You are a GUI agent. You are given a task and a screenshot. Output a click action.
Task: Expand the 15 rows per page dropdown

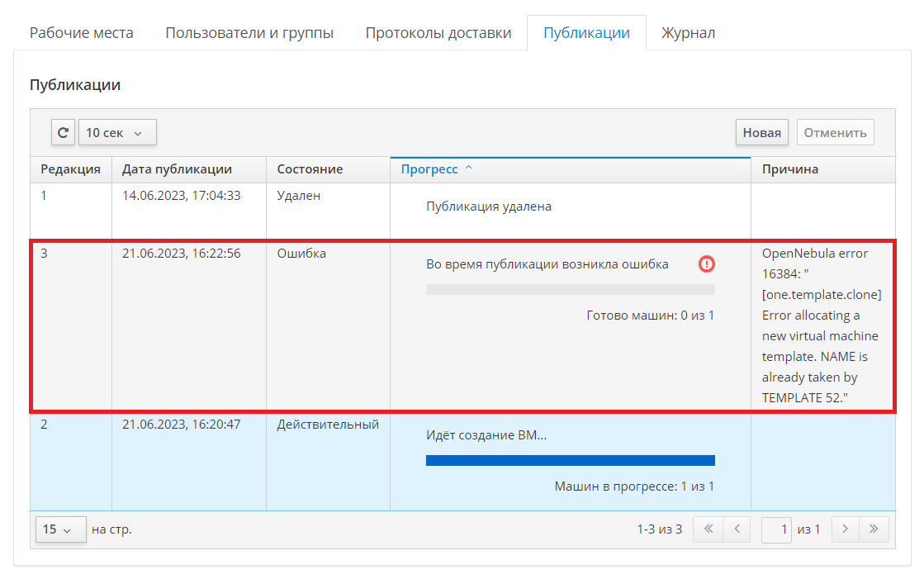pos(60,529)
